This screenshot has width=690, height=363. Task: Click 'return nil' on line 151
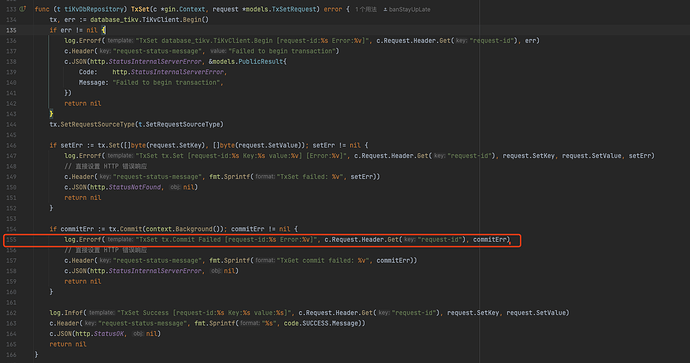pyautogui.click(x=83, y=198)
